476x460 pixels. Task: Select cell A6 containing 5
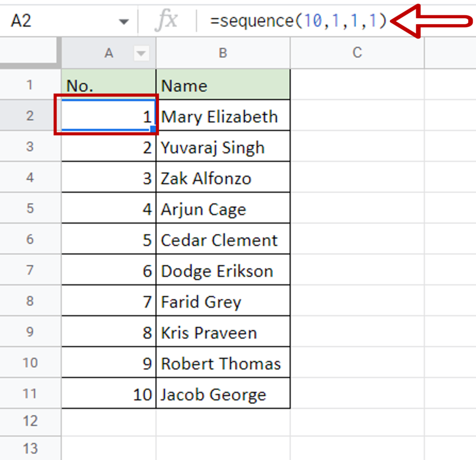109,239
